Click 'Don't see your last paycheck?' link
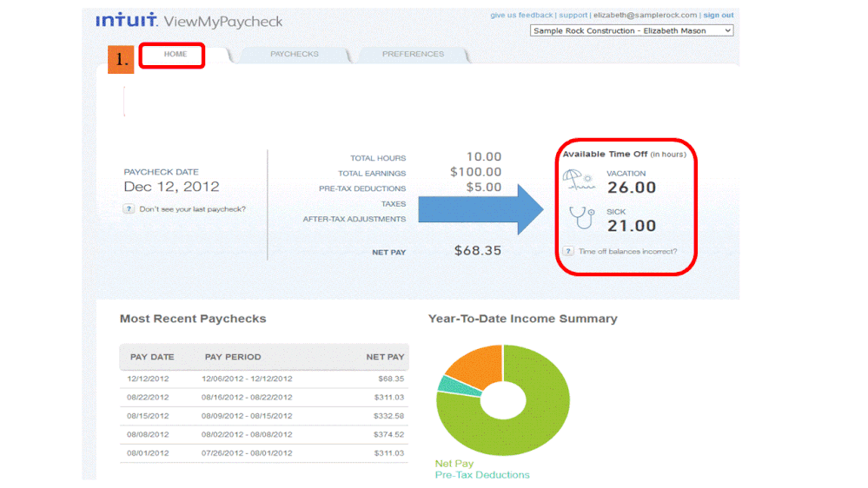This screenshot has width=868, height=488. (x=192, y=209)
